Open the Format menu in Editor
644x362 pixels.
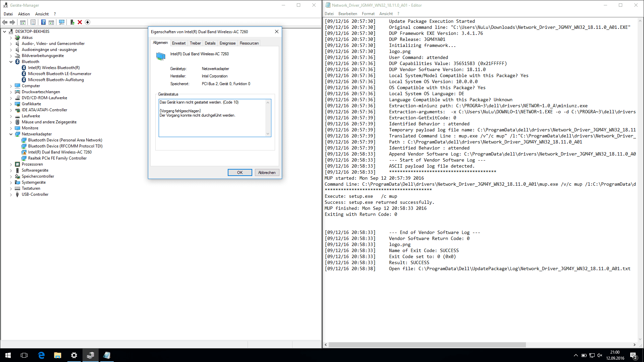click(368, 14)
